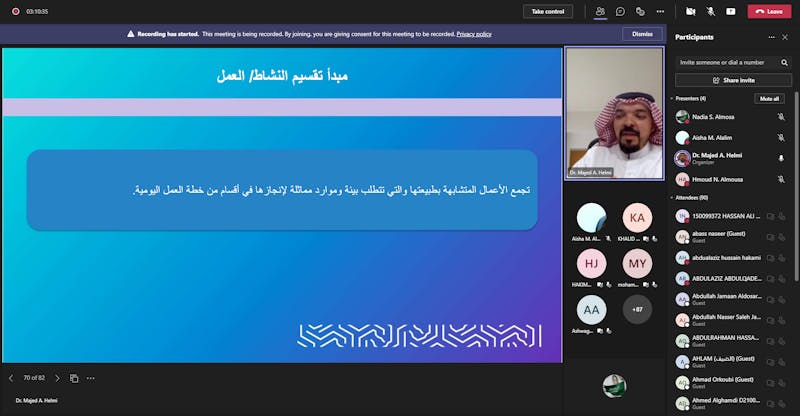Viewport: 800px width, 416px height.
Task: Go to the previous slide
Action: (x=11, y=378)
